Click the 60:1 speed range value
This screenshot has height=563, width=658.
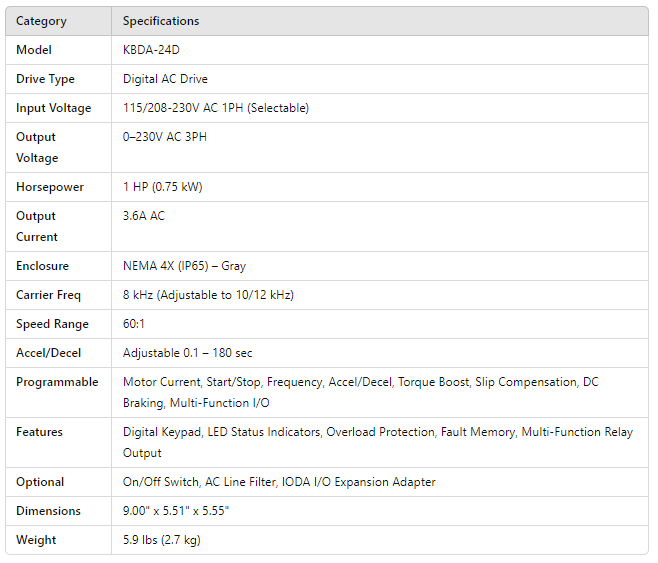[x=136, y=324]
